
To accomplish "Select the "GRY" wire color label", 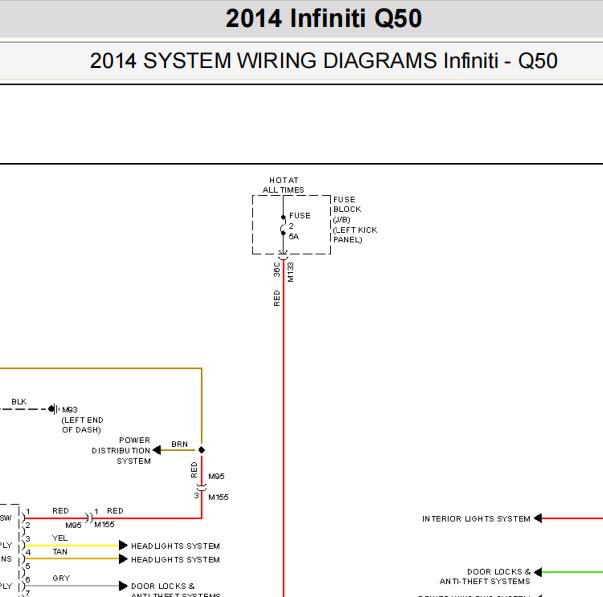I will (61, 578).
